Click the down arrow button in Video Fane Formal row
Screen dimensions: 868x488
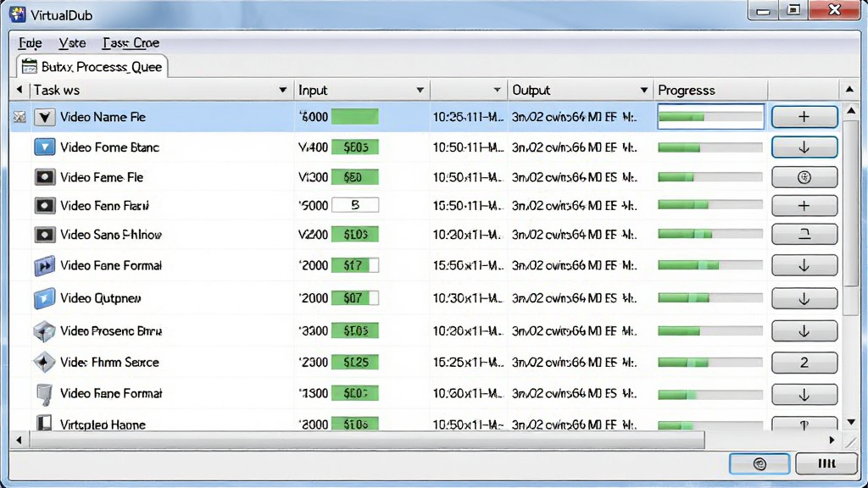(x=804, y=265)
